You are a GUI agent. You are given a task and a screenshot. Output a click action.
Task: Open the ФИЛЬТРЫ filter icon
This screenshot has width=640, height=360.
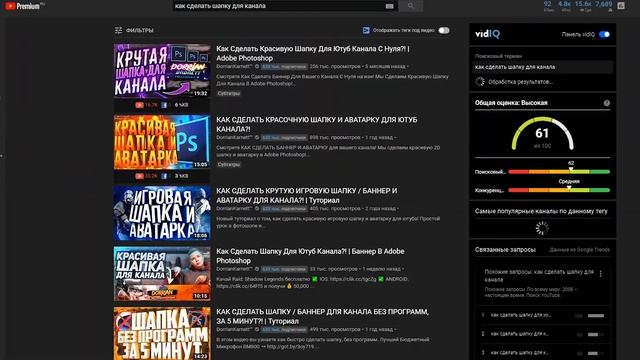pyautogui.click(x=118, y=30)
